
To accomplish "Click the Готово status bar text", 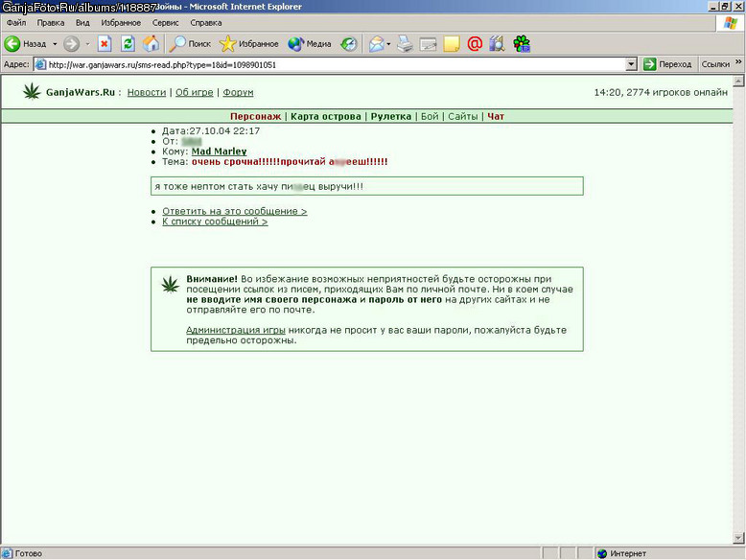I will pos(29,554).
